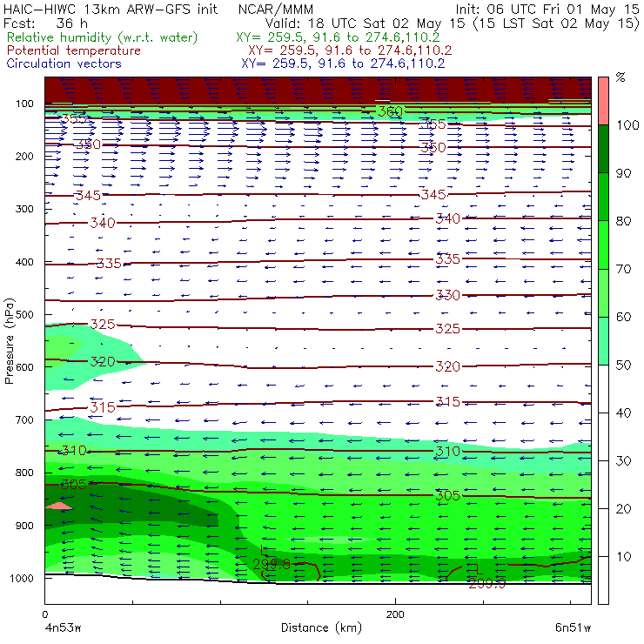Screen dimensions: 644x644
Task: Click the '0' distance axis tick label
Action: 44,614
